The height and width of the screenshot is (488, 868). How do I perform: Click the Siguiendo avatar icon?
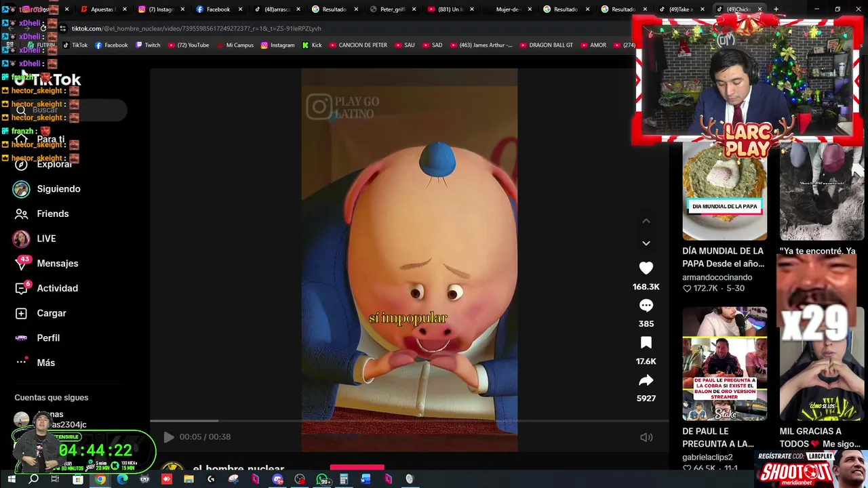coord(21,189)
